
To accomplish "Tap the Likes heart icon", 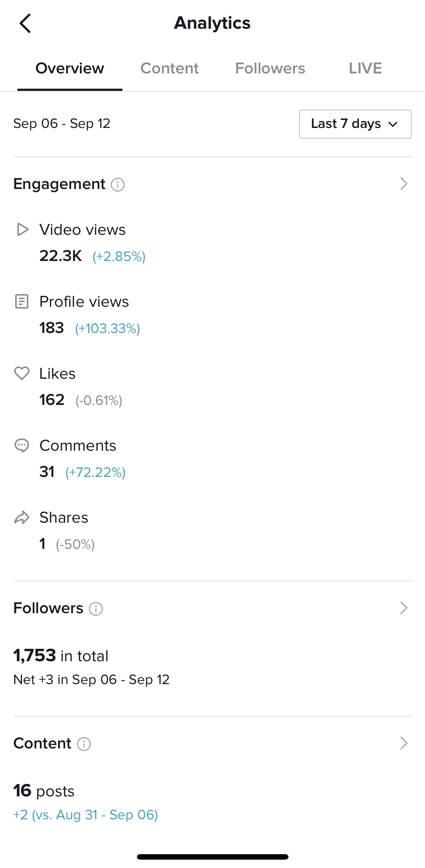I will pos(22,373).
